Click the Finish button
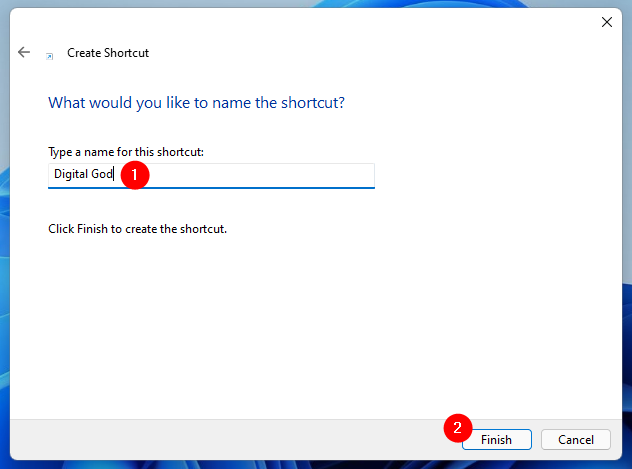Screen dimensions: 632x469 (x=497, y=439)
